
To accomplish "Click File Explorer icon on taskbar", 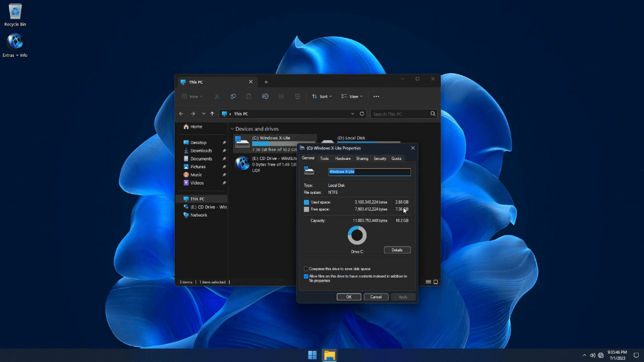I will pos(330,355).
